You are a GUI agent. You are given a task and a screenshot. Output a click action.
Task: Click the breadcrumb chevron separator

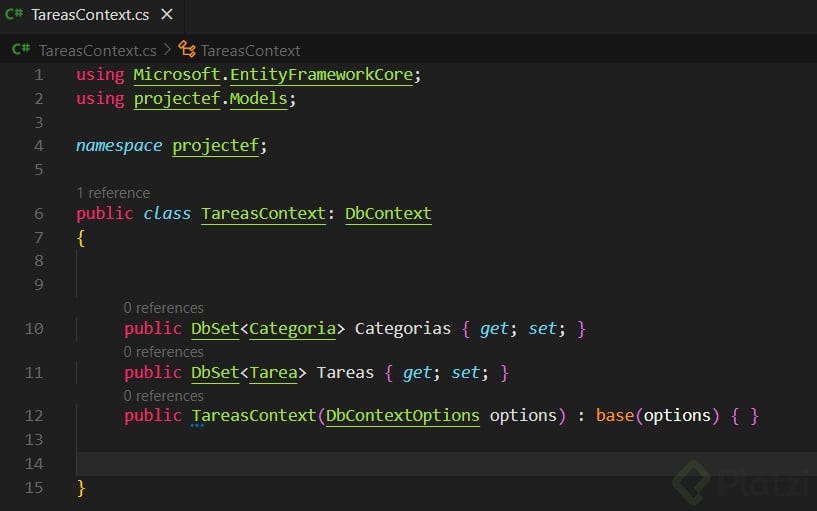pyautogui.click(x=168, y=50)
